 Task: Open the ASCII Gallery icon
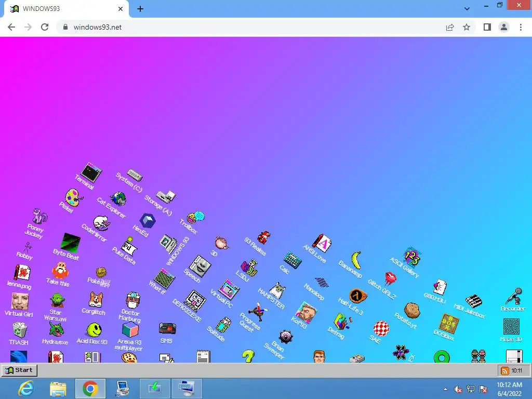[412, 257]
